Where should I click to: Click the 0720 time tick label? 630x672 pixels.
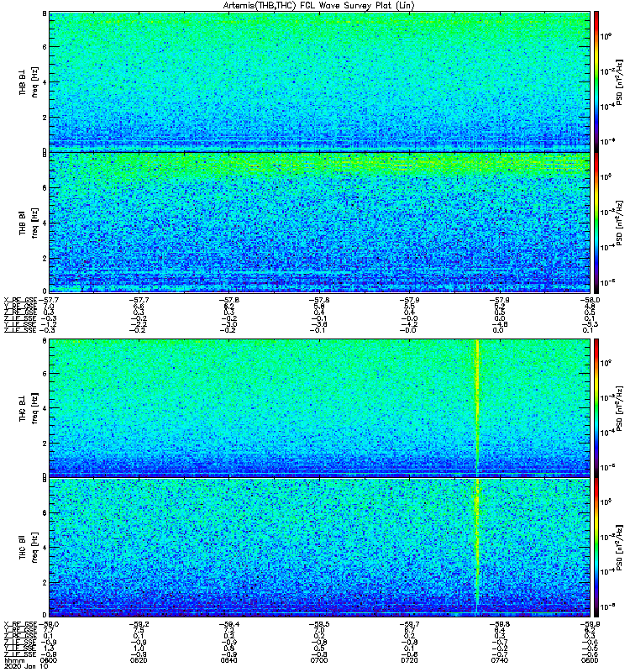point(410,660)
